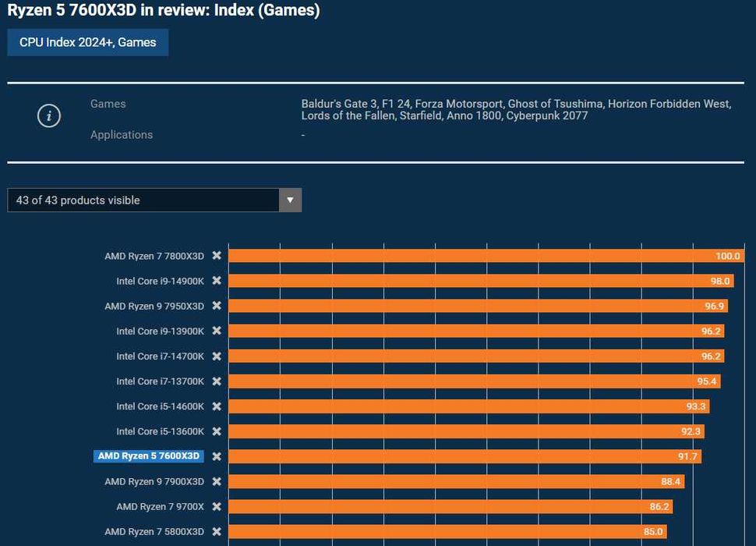Remove Intel Core i5-14600K with its X icon
Image resolution: width=756 pixels, height=546 pixels.
[217, 406]
